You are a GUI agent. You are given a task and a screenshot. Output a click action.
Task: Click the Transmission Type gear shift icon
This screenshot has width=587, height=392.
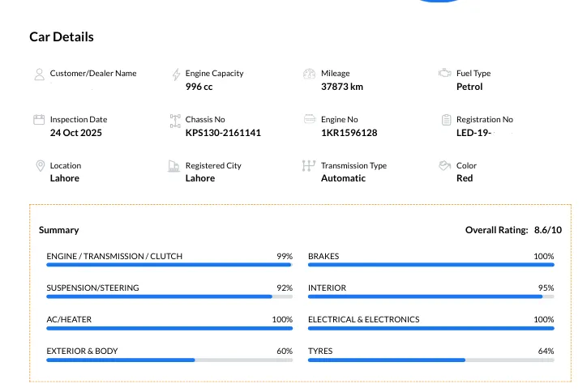[308, 166]
